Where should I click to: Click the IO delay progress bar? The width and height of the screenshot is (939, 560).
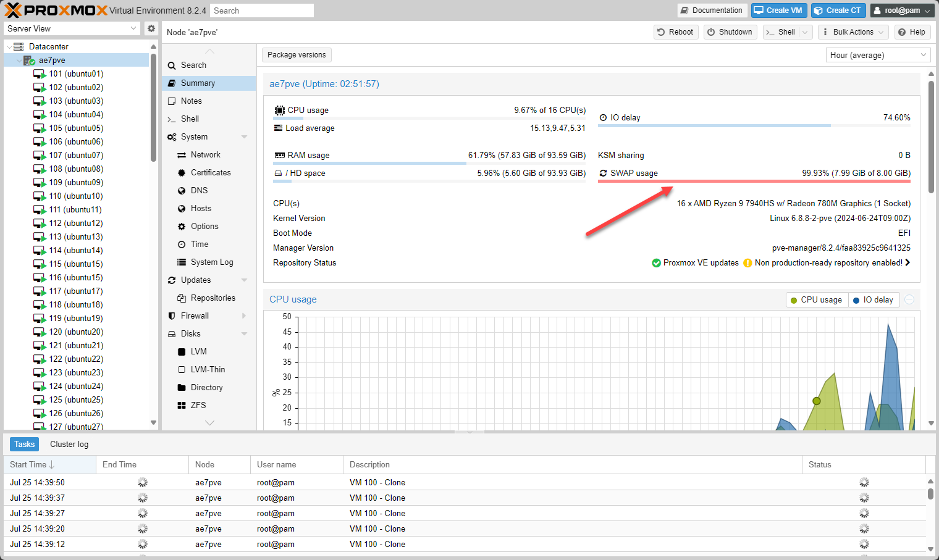coord(754,126)
